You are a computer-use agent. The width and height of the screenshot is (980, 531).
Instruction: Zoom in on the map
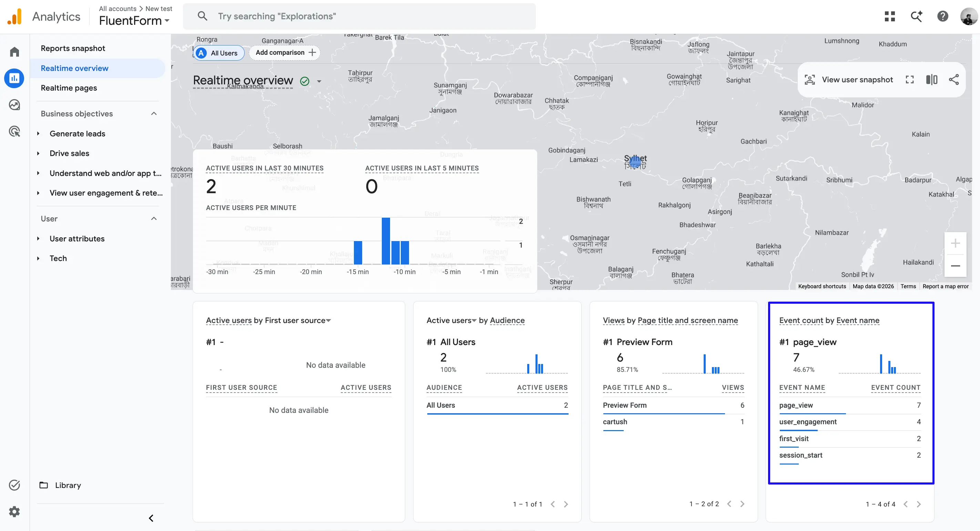click(955, 243)
